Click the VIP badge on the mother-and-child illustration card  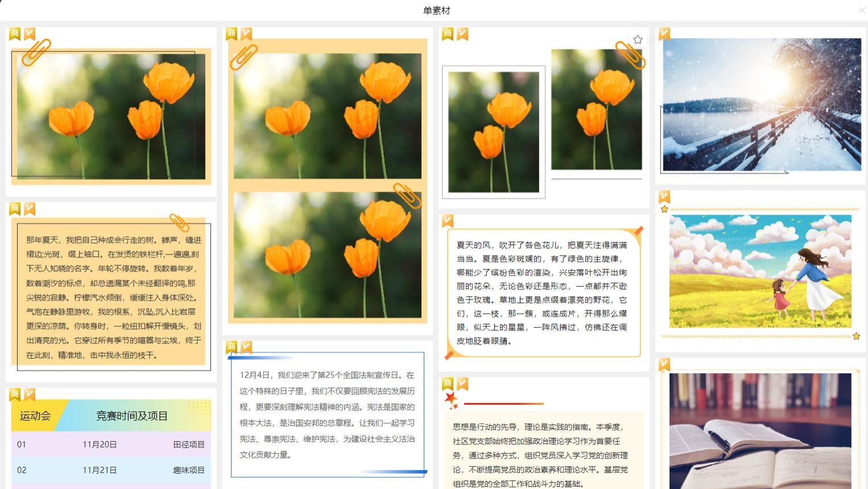coord(664,197)
